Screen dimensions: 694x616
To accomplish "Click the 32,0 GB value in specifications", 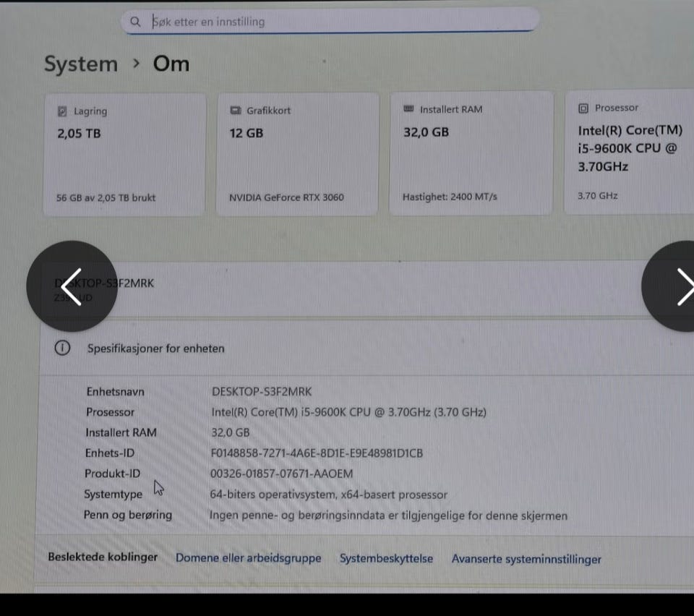I will point(230,432).
